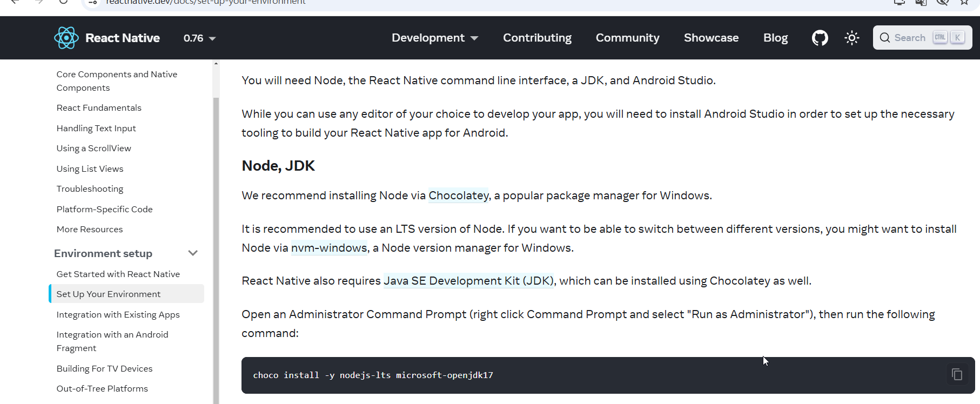This screenshot has width=980, height=404.
Task: Open Integration with Existing Apps
Action: (x=118, y=314)
